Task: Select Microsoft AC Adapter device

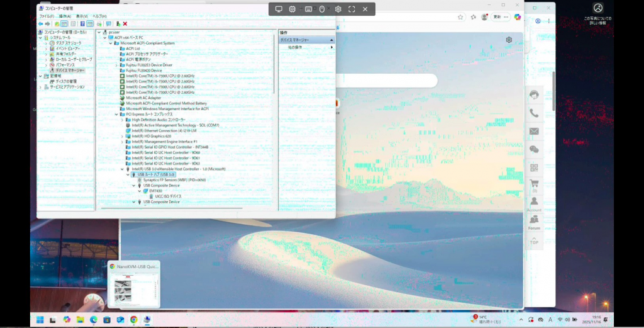Action: click(143, 98)
